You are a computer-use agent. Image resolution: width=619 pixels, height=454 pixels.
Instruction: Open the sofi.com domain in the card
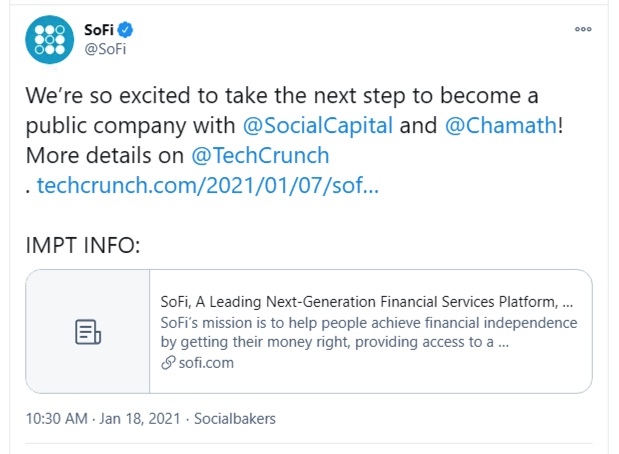206,363
